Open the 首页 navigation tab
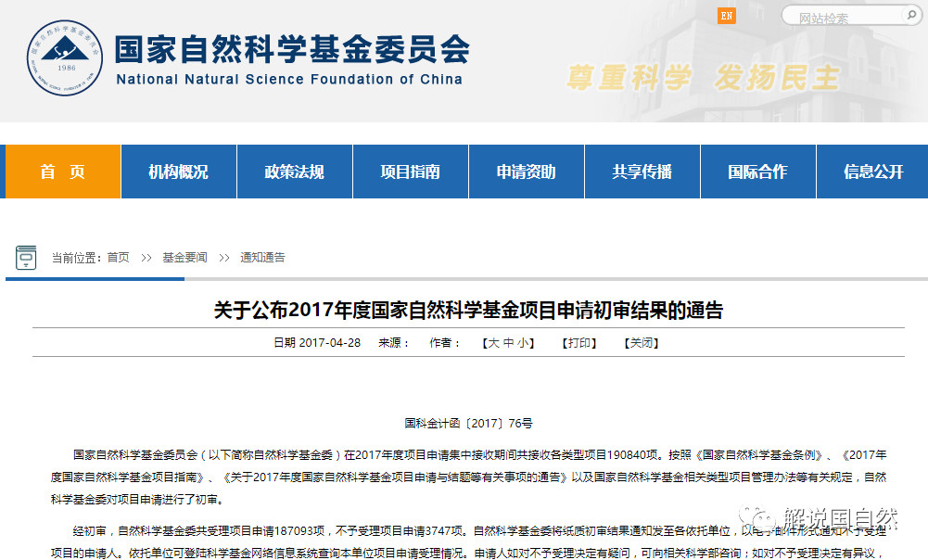This screenshot has width=928, height=560. (x=63, y=172)
